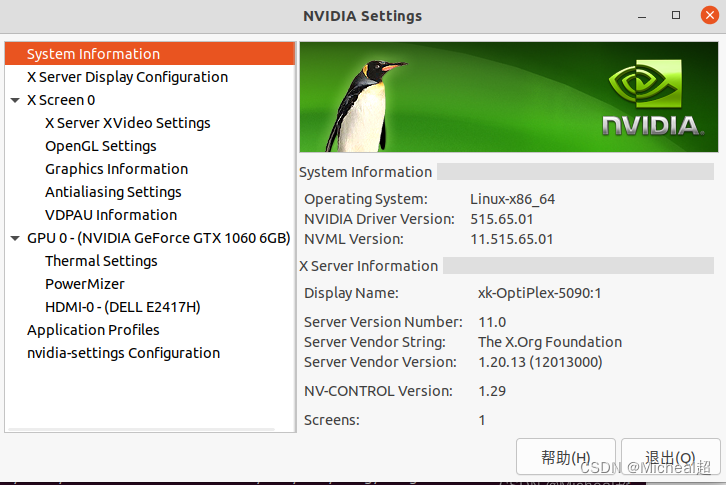The height and width of the screenshot is (485, 726).
Task: Select the X Screen 0 entry
Action: [61, 100]
